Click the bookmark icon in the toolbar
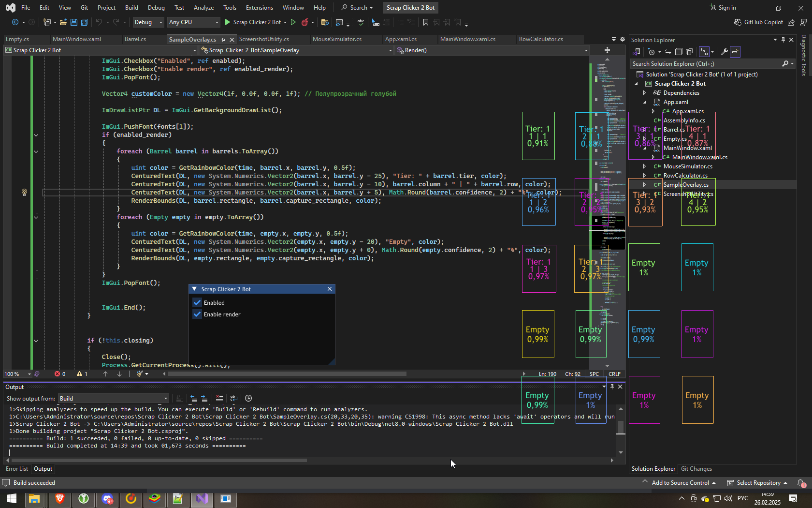Screen dimensions: 812x508 pyautogui.click(x=425, y=22)
